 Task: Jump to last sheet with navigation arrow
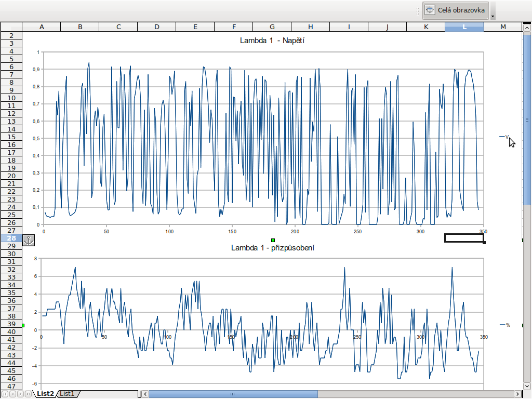pyautogui.click(x=29, y=394)
